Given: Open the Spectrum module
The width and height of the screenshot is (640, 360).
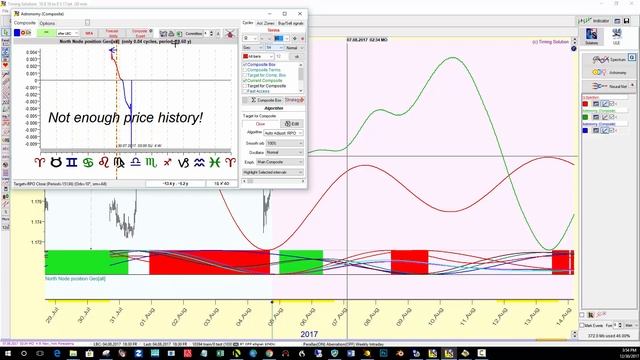Looking at the screenshot, I should [x=609, y=60].
